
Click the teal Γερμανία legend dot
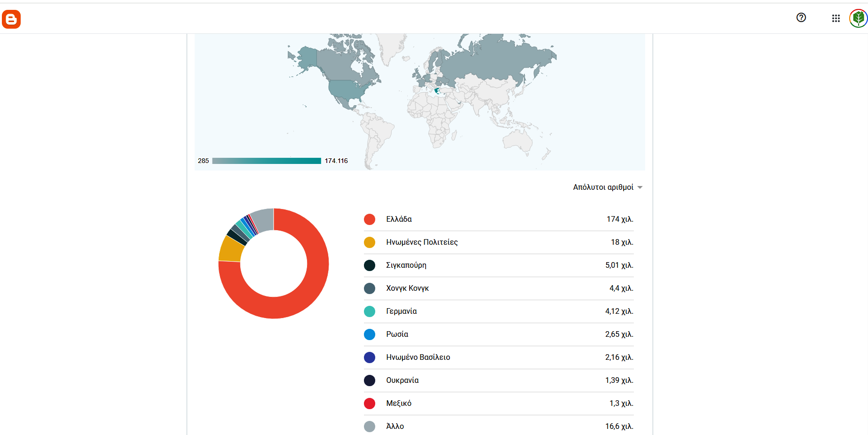tap(370, 311)
